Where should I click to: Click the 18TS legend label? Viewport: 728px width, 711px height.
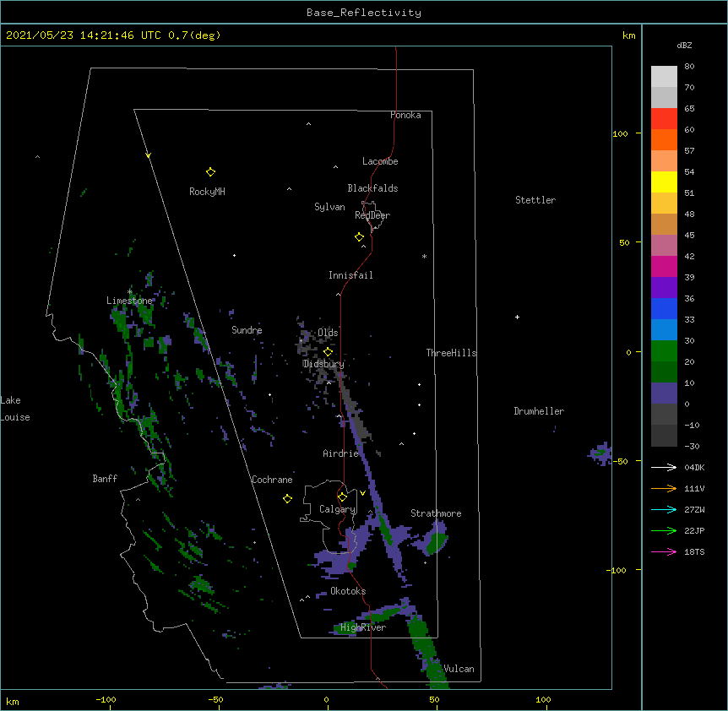[694, 551]
